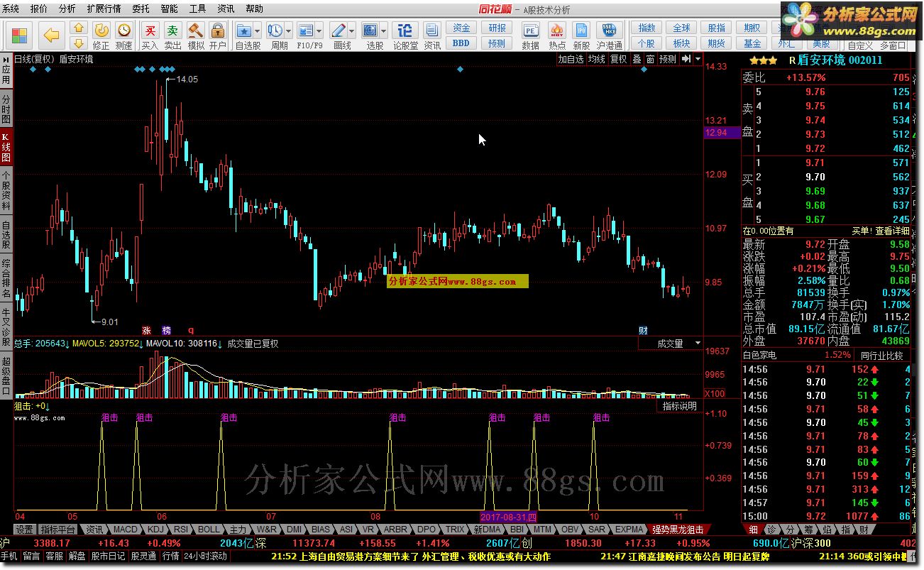Image resolution: width=924 pixels, height=570 pixels.
Task: Toggle the 叠 overlay option
Action: point(637,60)
